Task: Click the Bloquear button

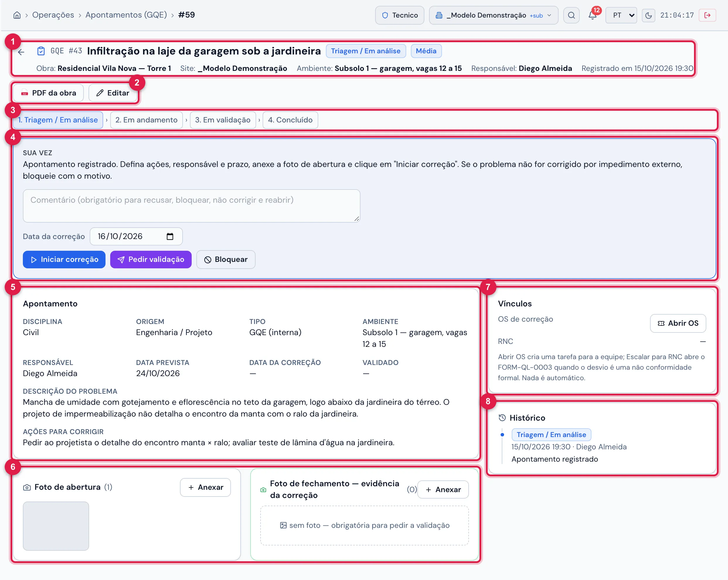Action: pyautogui.click(x=226, y=260)
